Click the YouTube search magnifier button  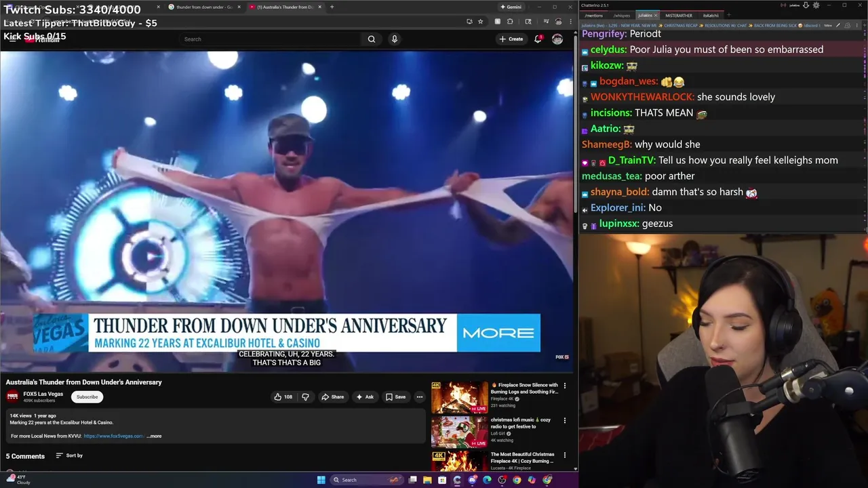coord(372,39)
